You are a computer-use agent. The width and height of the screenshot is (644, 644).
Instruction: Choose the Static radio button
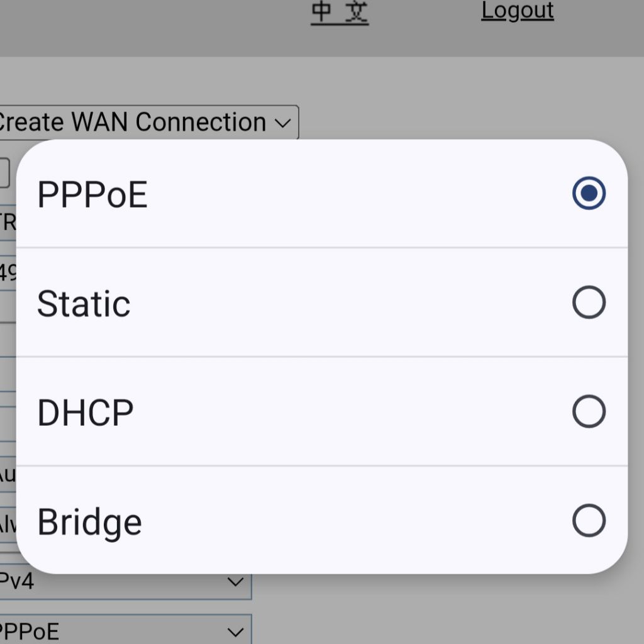click(x=589, y=303)
